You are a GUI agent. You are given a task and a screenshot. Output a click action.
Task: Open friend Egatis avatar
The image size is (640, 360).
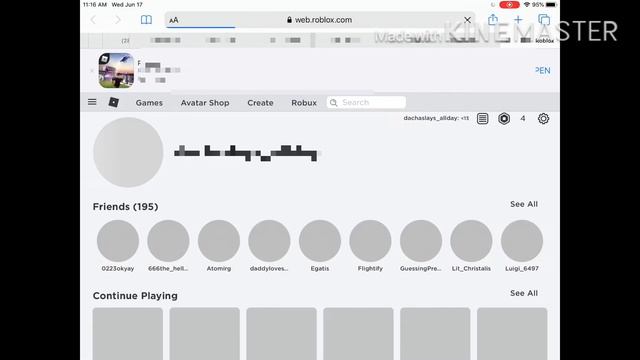coord(320,241)
